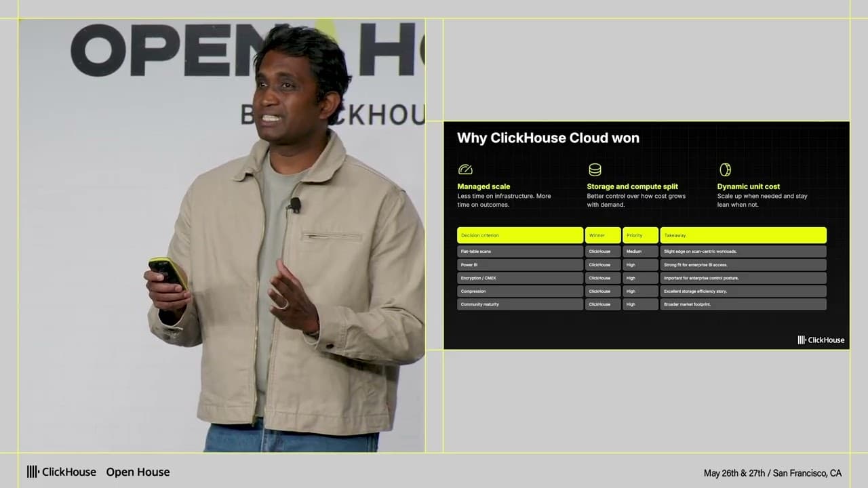Select the Takeaway column header
This screenshot has width=868, height=488.
click(743, 235)
